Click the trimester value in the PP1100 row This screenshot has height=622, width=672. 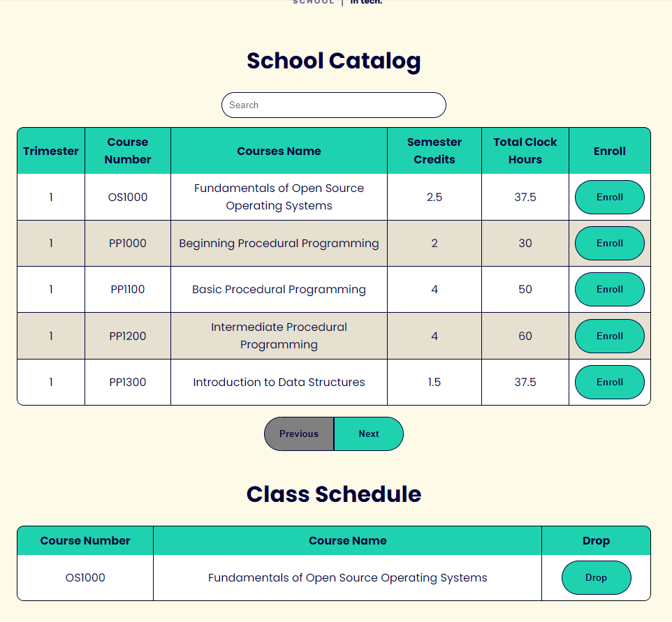(51, 290)
